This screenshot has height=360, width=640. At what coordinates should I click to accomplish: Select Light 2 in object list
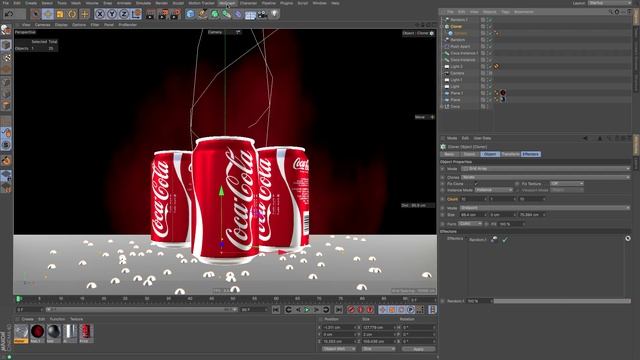(456, 67)
